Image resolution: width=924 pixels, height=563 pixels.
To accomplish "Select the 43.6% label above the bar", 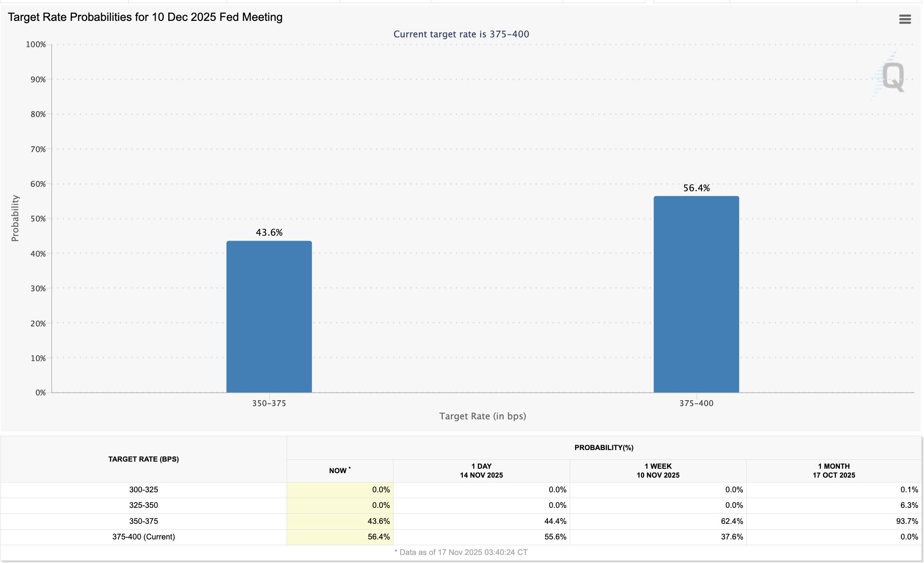I will 269,232.
